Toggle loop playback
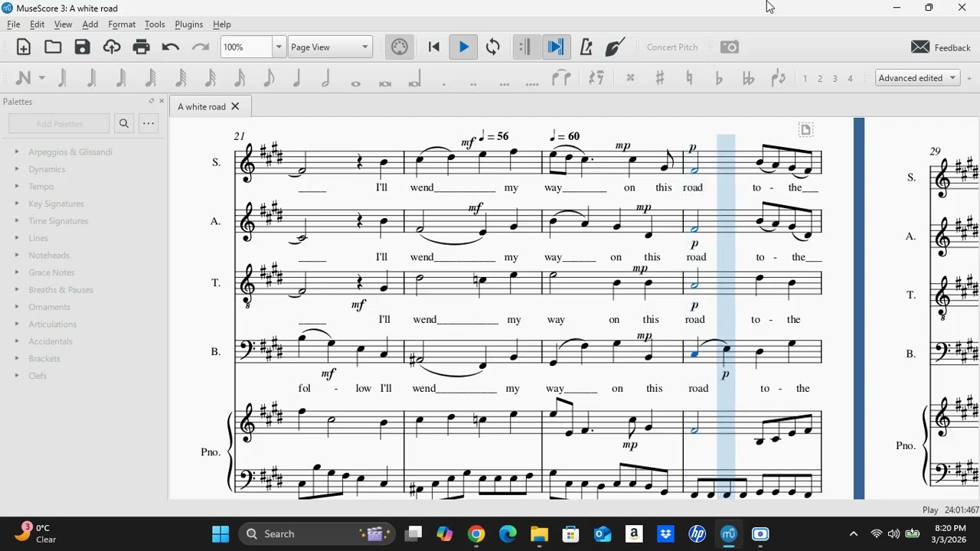 493,47
